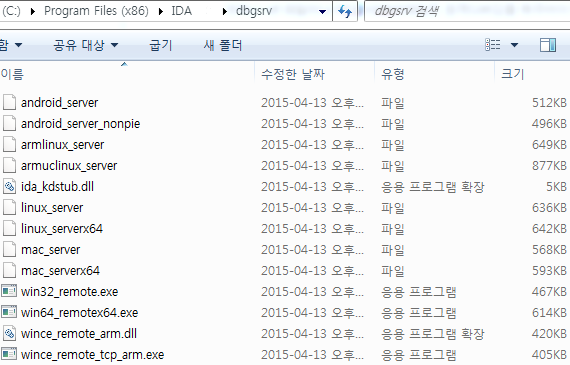Click the dbgsrv breadcrumb segment

coord(254,11)
